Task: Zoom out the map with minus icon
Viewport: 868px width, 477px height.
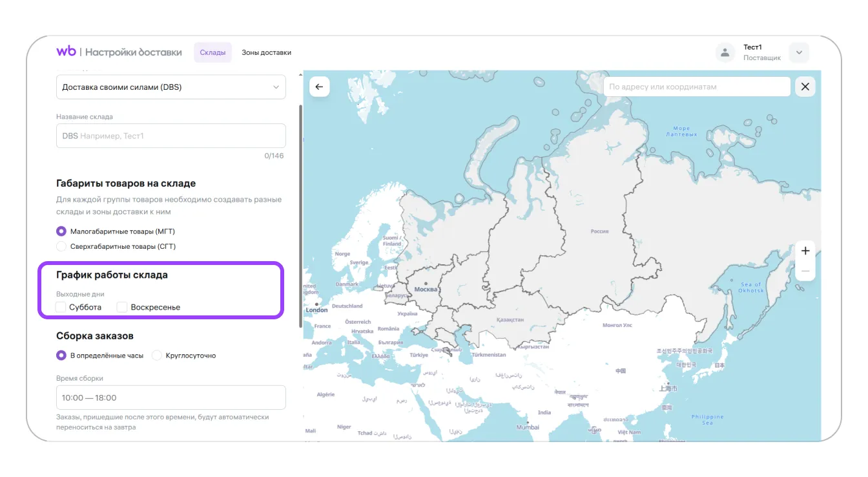Action: click(805, 271)
